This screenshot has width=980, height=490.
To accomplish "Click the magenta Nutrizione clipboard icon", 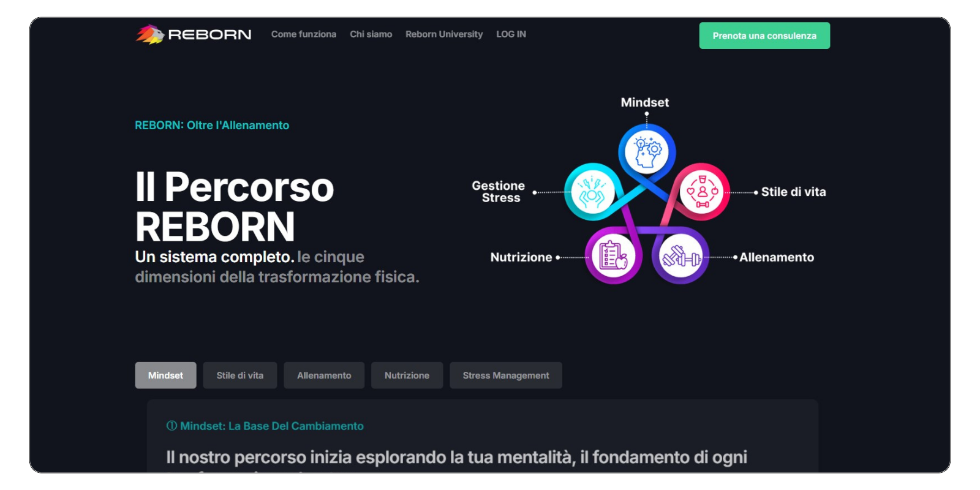I will [x=613, y=256].
